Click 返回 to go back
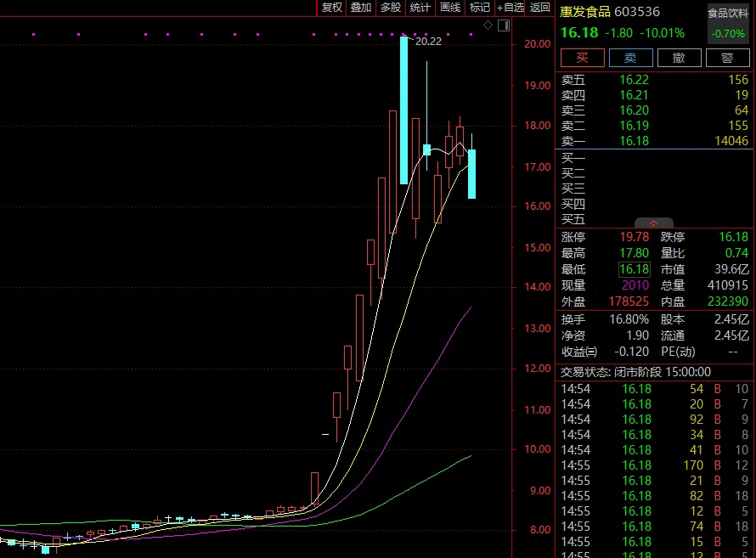Image resolution: width=756 pixels, height=558 pixels. [x=540, y=8]
